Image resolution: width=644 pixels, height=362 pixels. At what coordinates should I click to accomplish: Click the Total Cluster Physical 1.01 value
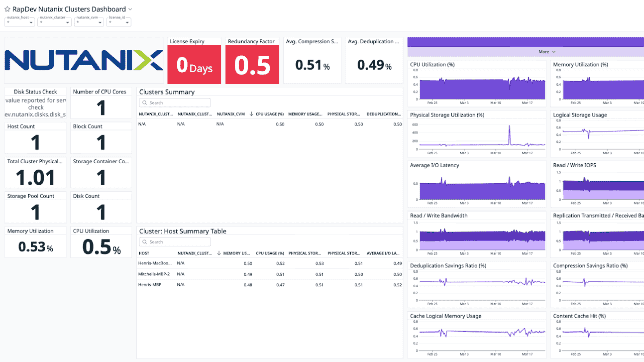[35, 177]
